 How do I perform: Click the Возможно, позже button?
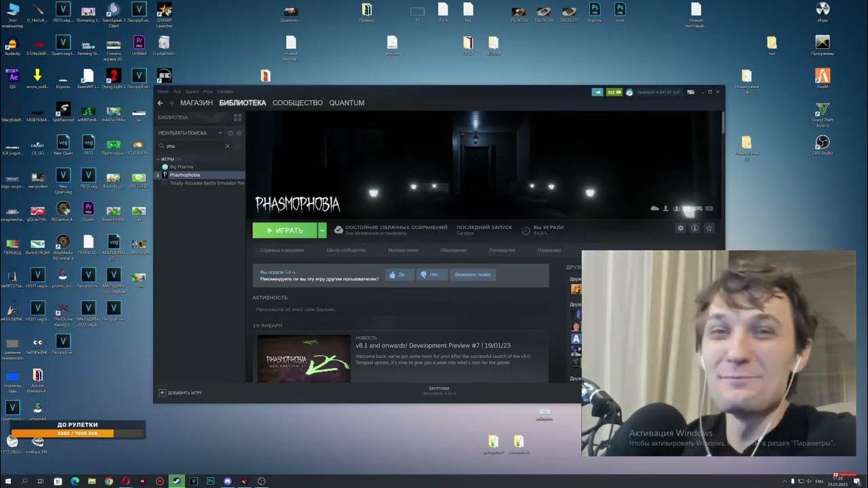click(x=473, y=274)
